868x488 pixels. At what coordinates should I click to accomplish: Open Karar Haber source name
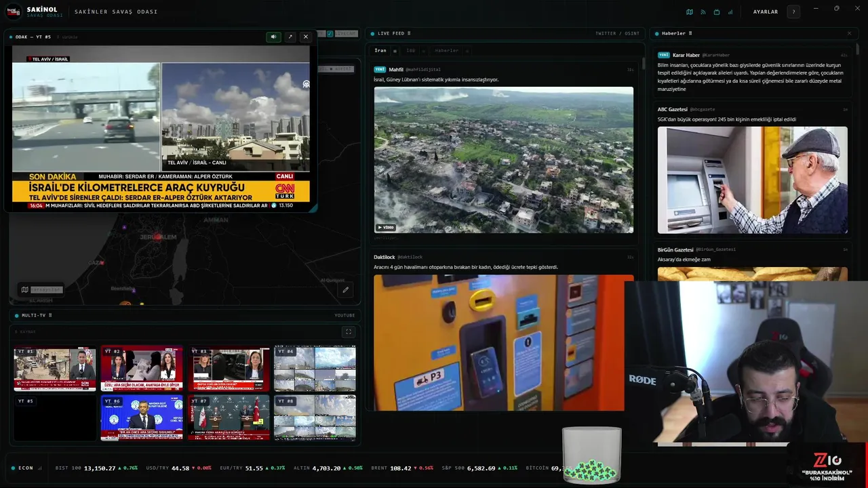pyautogui.click(x=686, y=55)
